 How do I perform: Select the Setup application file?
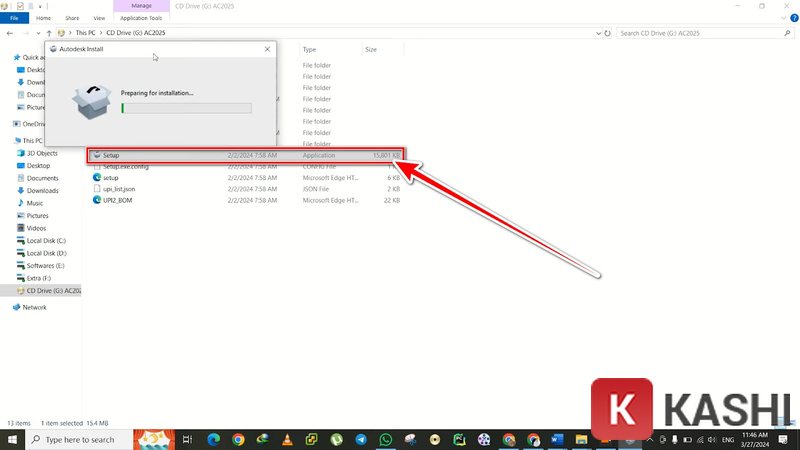[246, 155]
